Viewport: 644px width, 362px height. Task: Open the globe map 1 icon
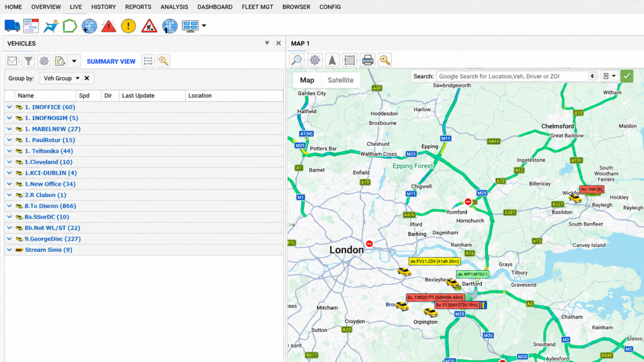point(169,26)
